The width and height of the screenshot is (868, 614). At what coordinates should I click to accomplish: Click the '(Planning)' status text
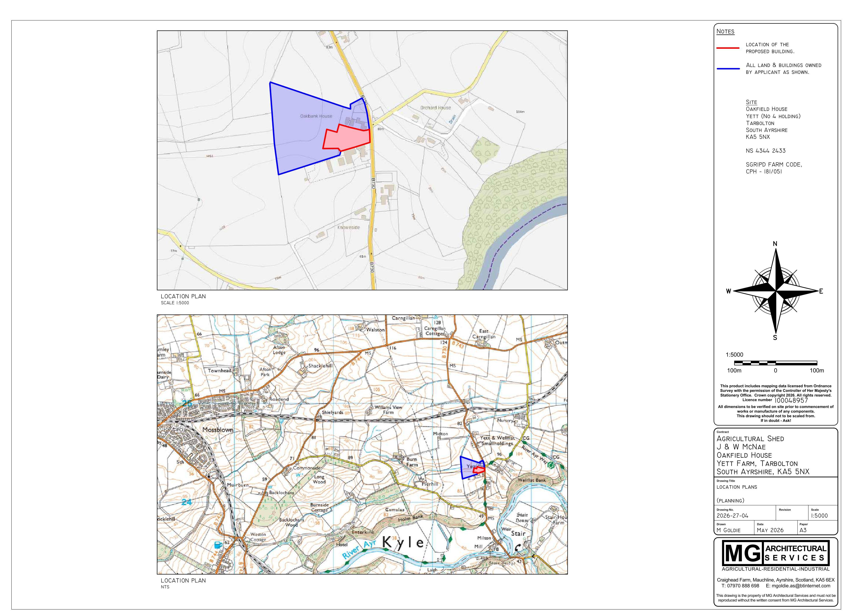(x=730, y=501)
